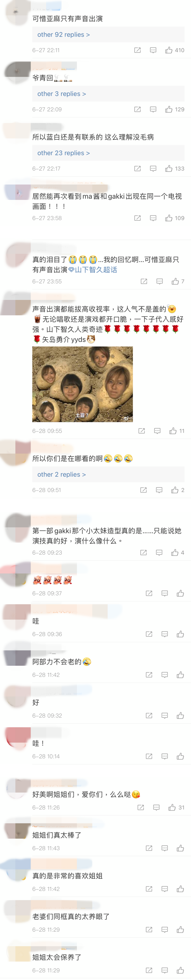Open the potato faces image
The image size is (191, 980).
point(82,384)
